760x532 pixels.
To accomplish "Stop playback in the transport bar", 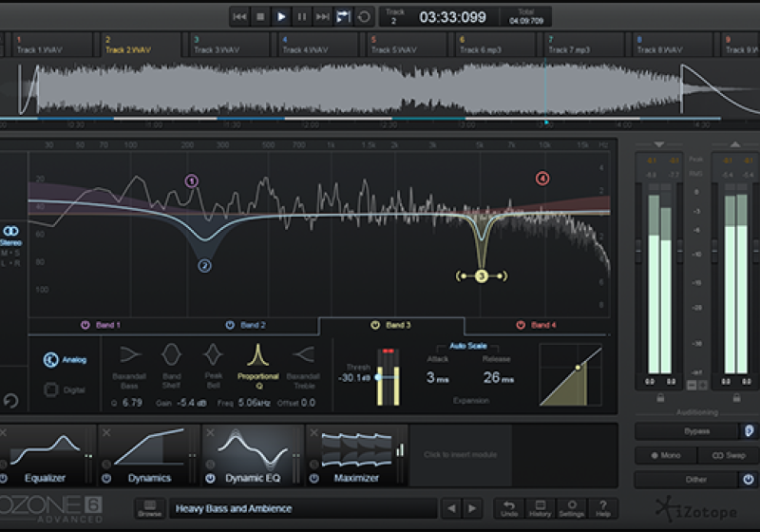I will 260,16.
